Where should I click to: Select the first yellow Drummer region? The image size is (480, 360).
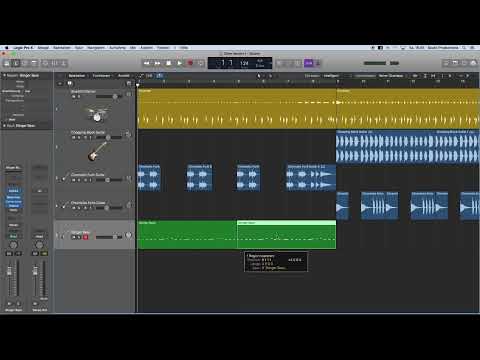[237, 109]
